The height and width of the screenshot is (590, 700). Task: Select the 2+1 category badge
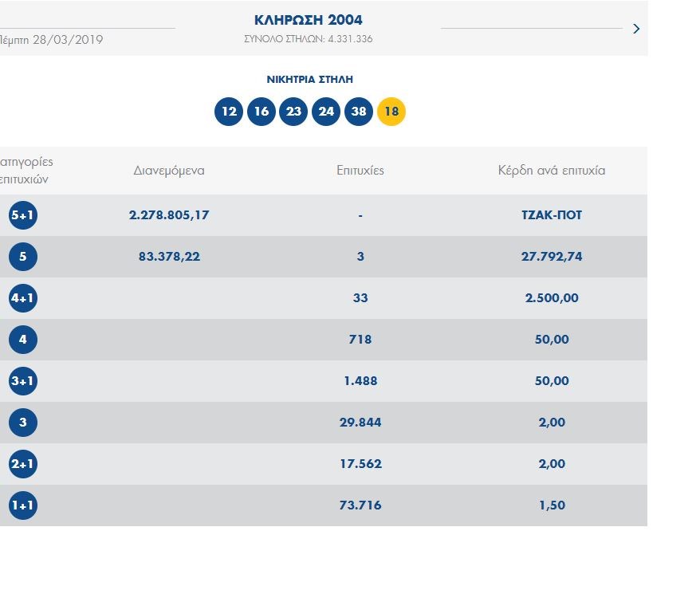coord(22,464)
